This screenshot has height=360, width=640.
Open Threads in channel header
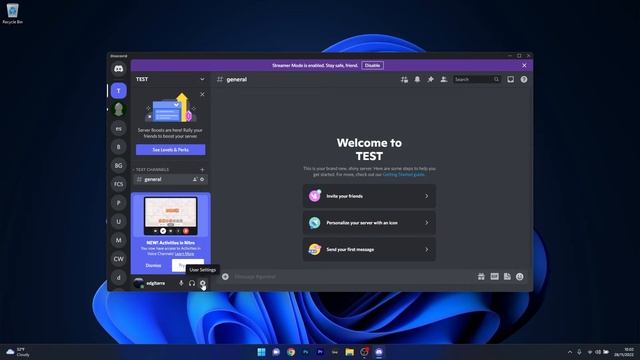pyautogui.click(x=404, y=80)
